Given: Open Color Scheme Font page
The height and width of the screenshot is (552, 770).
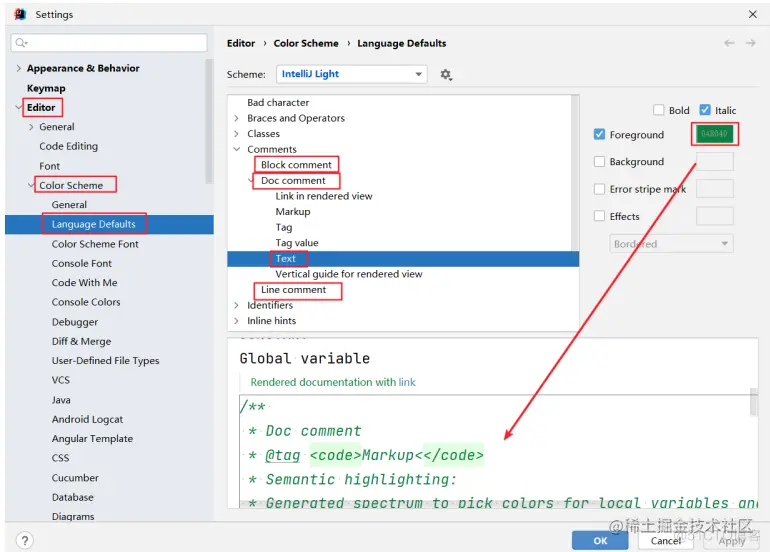Looking at the screenshot, I should point(95,244).
